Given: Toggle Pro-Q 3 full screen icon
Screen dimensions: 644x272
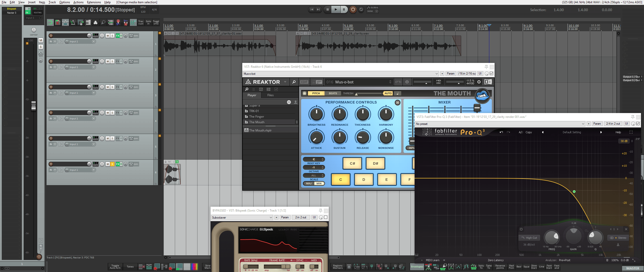Looking at the screenshot, I should click(631, 132).
